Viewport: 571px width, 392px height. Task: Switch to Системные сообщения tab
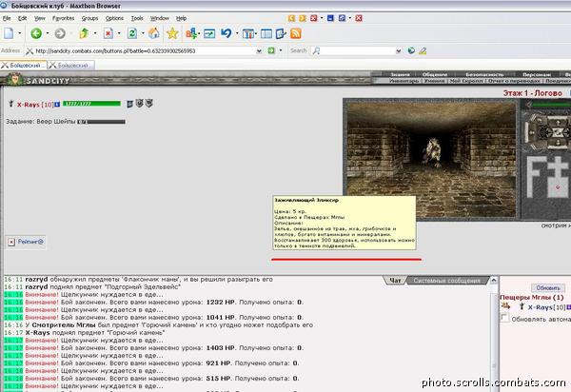pyautogui.click(x=447, y=281)
